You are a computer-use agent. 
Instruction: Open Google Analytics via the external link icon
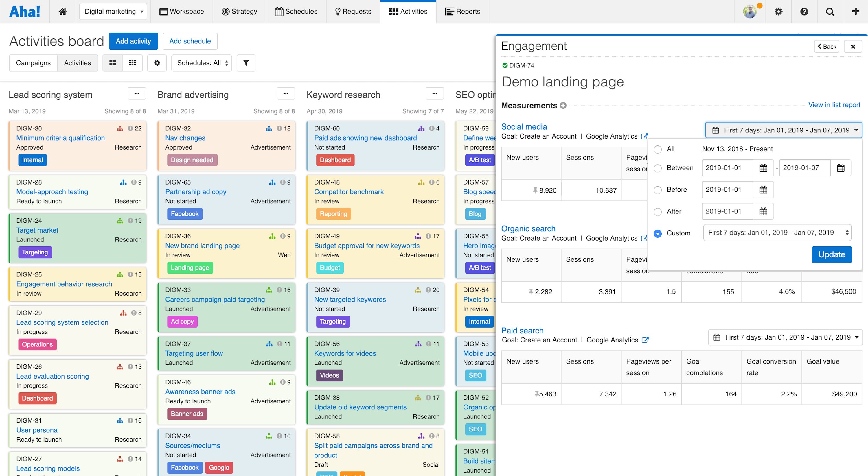point(645,136)
